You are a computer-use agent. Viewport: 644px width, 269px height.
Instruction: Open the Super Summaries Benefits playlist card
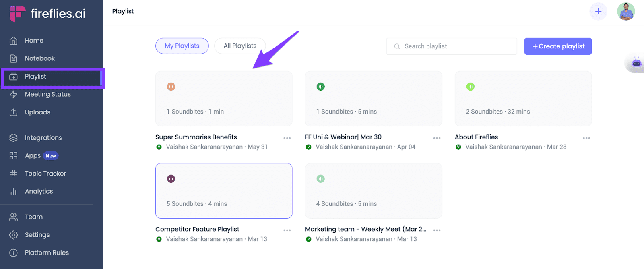[224, 99]
